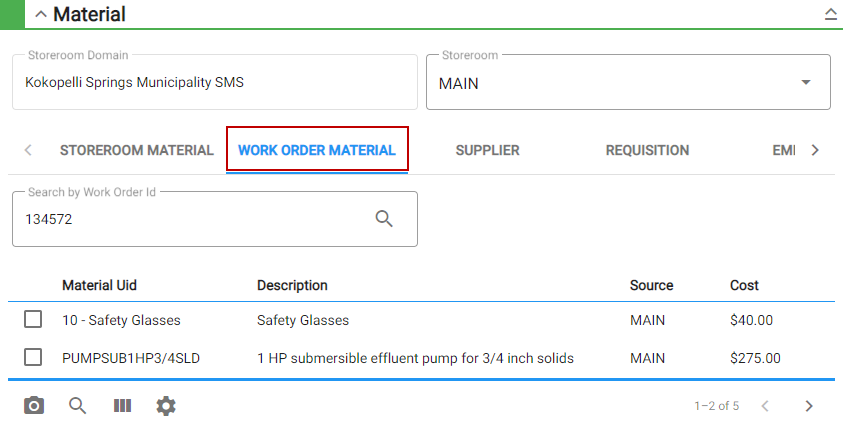Open the column chooser icon

122,406
